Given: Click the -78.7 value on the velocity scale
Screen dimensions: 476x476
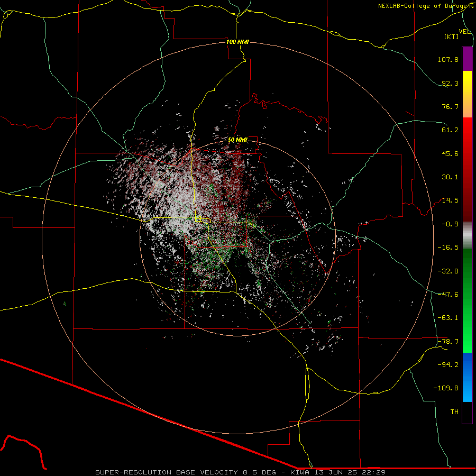Looking at the screenshot, I should (x=448, y=342).
